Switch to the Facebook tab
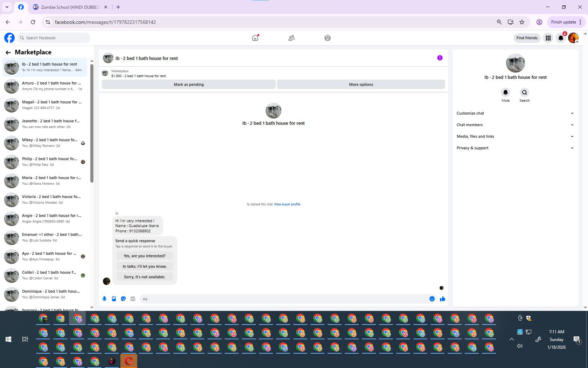 pyautogui.click(x=21, y=7)
